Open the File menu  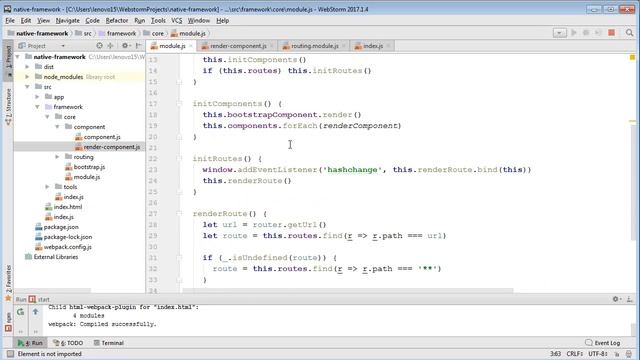pyautogui.click(x=10, y=20)
